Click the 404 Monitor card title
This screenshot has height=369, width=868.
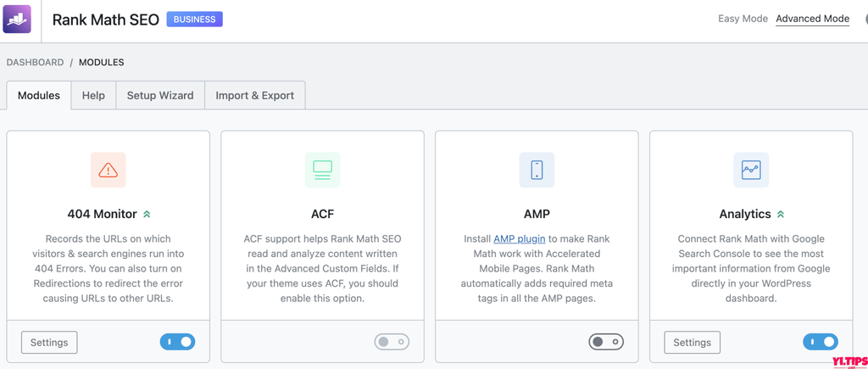102,214
